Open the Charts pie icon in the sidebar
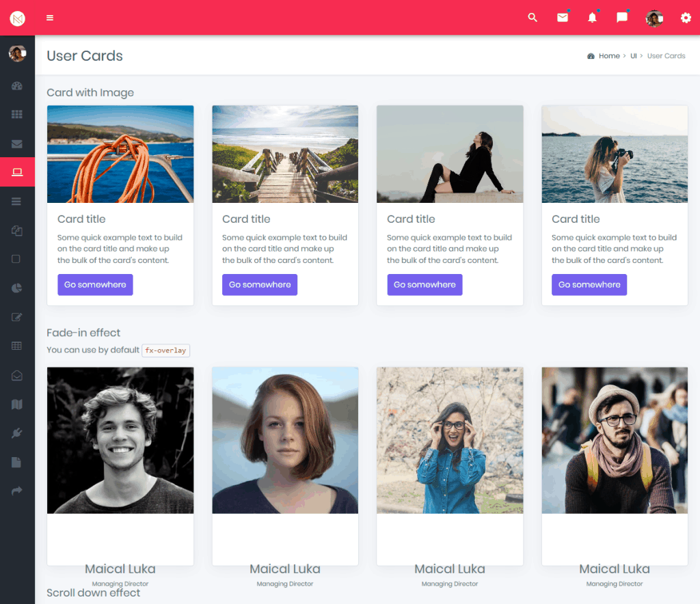 tap(16, 288)
